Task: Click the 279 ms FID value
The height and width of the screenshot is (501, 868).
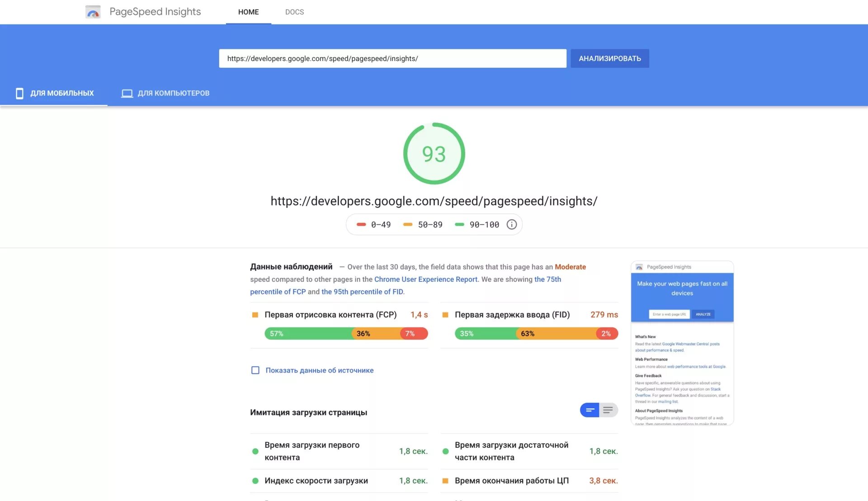Action: [604, 315]
